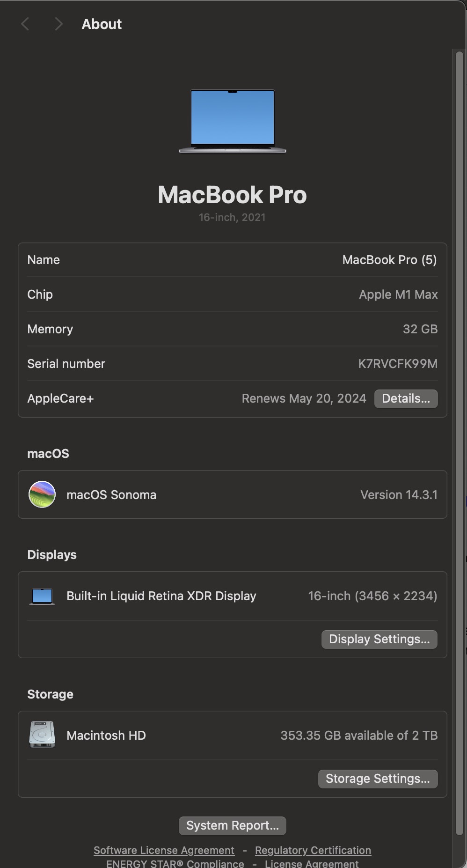The width and height of the screenshot is (467, 868).
Task: Click the macOS section heading
Action: tap(48, 454)
